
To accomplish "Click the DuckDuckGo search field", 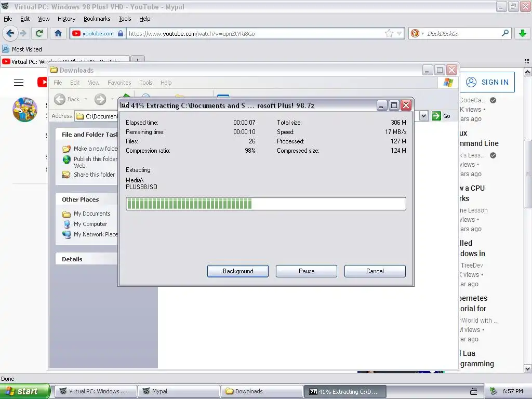I will (462, 33).
